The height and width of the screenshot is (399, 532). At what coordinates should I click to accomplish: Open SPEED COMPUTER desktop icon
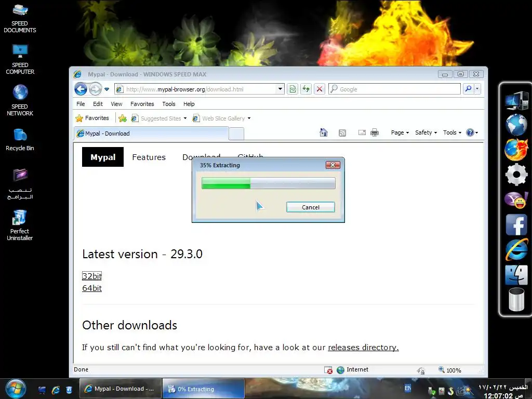(20, 59)
